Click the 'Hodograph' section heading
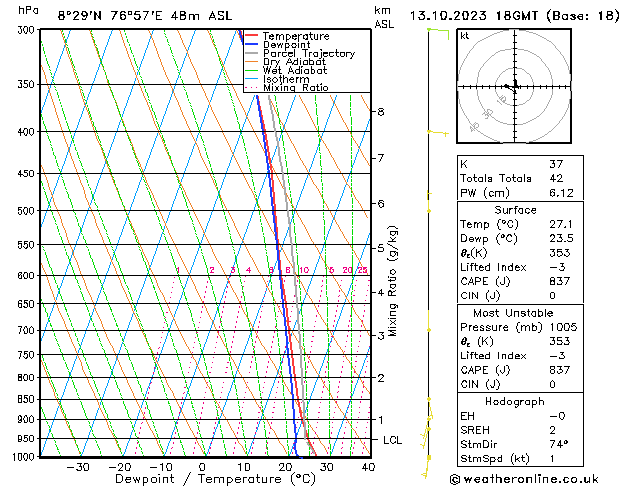Image resolution: width=629 pixels, height=486 pixels. pyautogui.click(x=515, y=402)
